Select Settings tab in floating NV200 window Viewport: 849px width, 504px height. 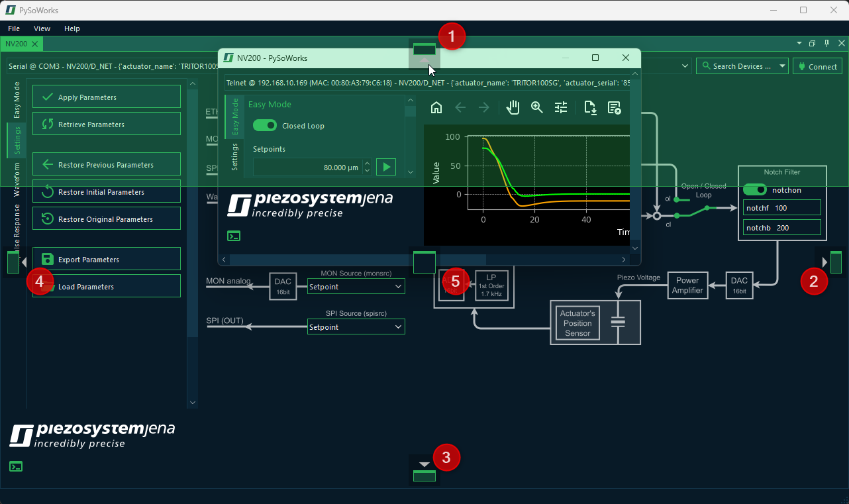[234, 157]
